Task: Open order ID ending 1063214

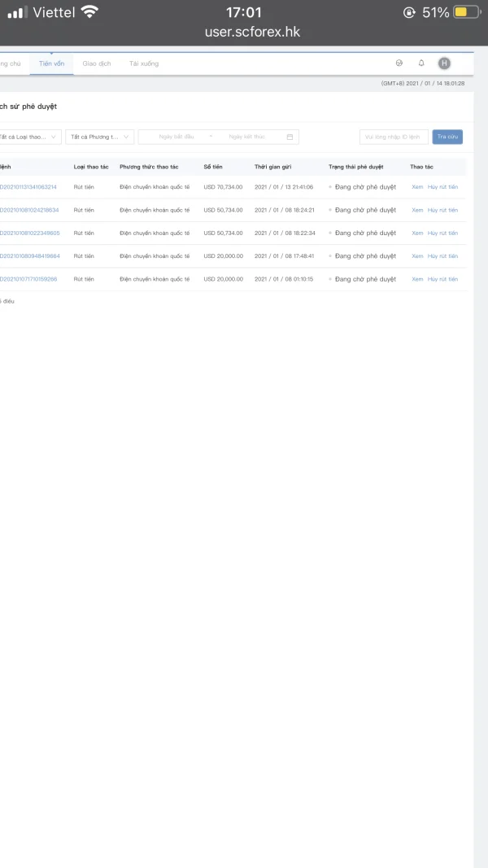Action: point(28,187)
